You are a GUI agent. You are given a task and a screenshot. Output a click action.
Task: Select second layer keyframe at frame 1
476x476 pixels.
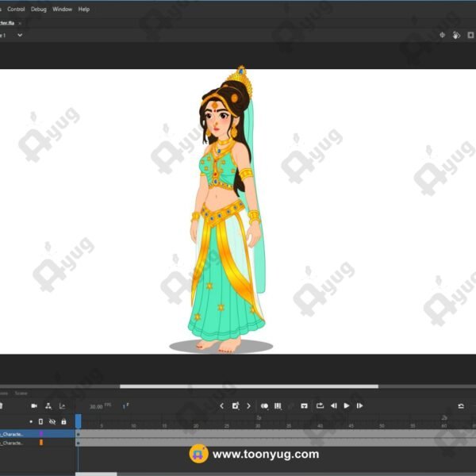pos(78,443)
